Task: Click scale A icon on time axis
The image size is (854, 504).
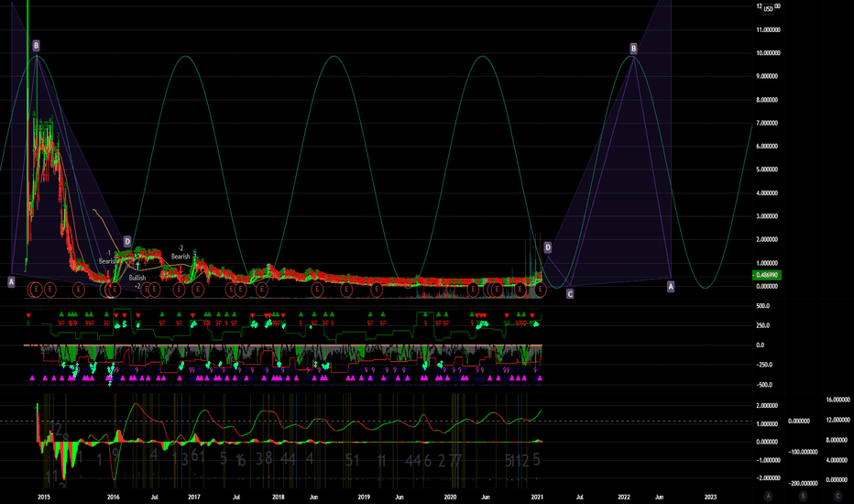Action: (x=768, y=496)
